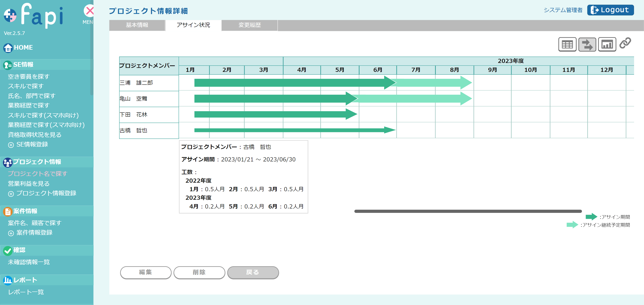
Task: Select the アサイン状況 tab
Action: [193, 25]
